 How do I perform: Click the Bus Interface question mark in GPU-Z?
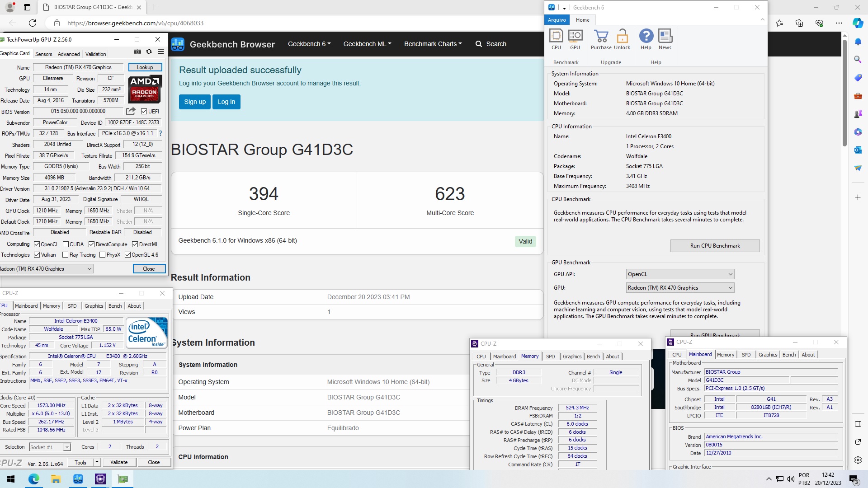coord(160,133)
